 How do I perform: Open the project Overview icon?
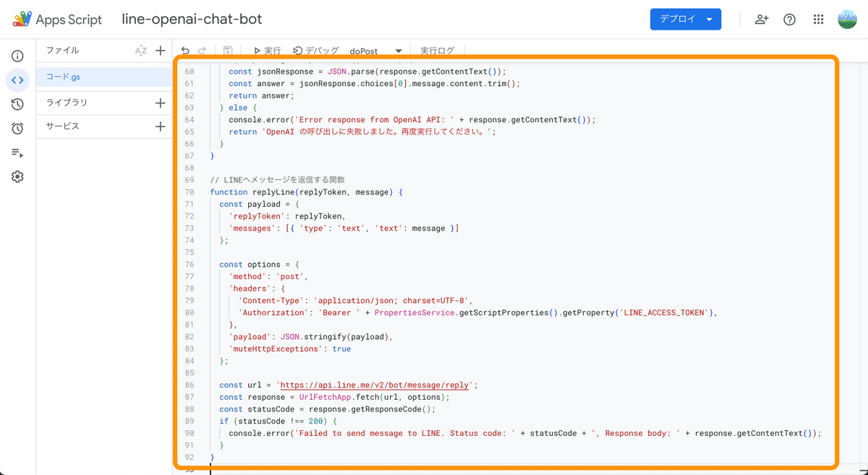click(x=17, y=56)
